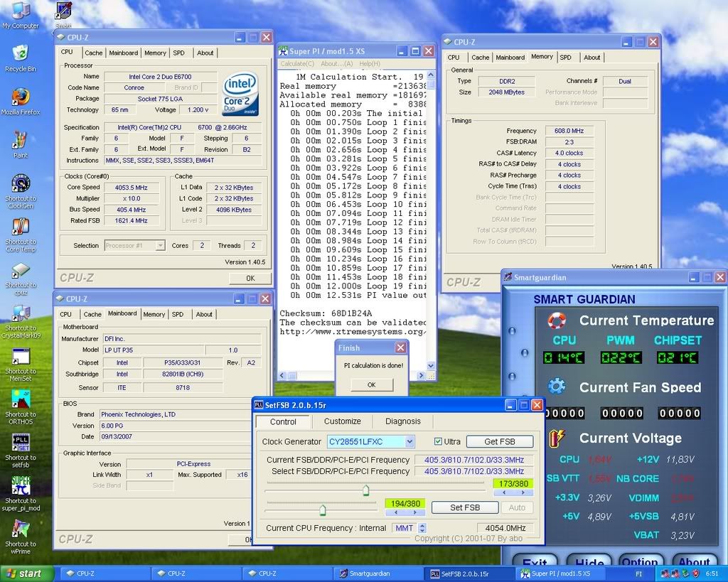Switch to the Diagnosis tab in SetFSB
This screenshot has height=582, width=728.
click(x=402, y=421)
